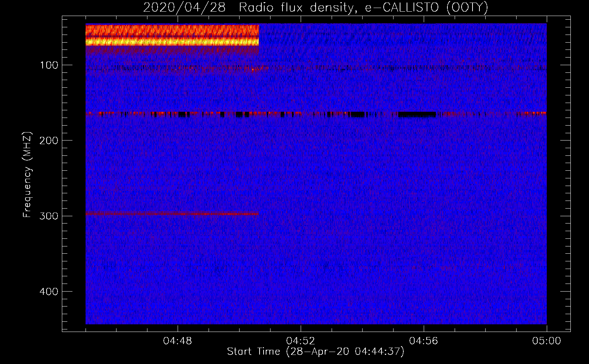589x364 pixels.
Task: Click the 05:00 time tick label
Action: tap(547, 341)
